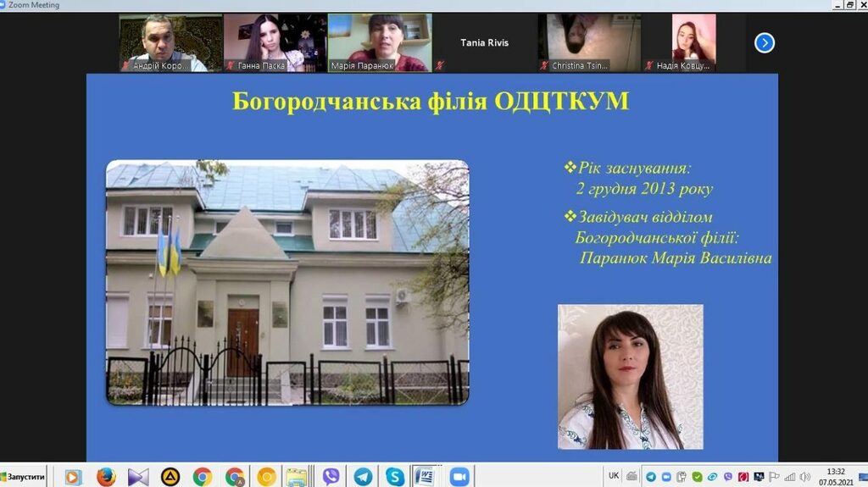Click the Windows Media Player taskbar icon
This screenshot has height=487, width=868.
(73, 476)
